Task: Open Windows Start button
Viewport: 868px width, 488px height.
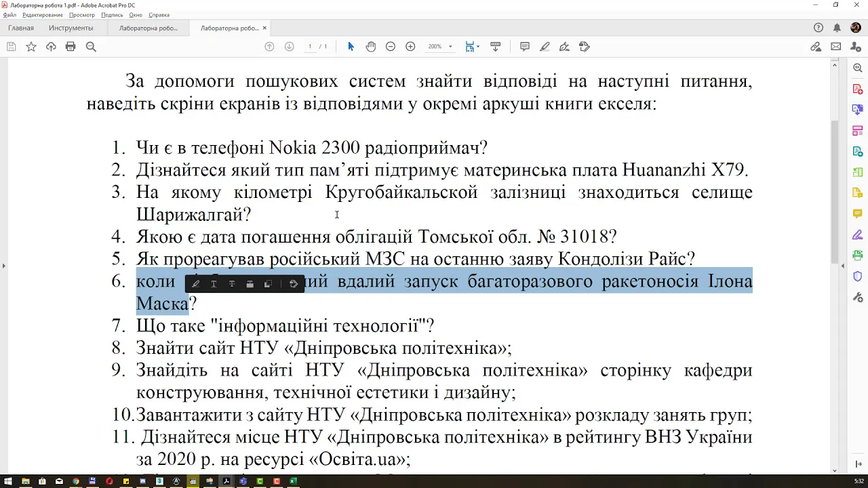Action: [8, 481]
